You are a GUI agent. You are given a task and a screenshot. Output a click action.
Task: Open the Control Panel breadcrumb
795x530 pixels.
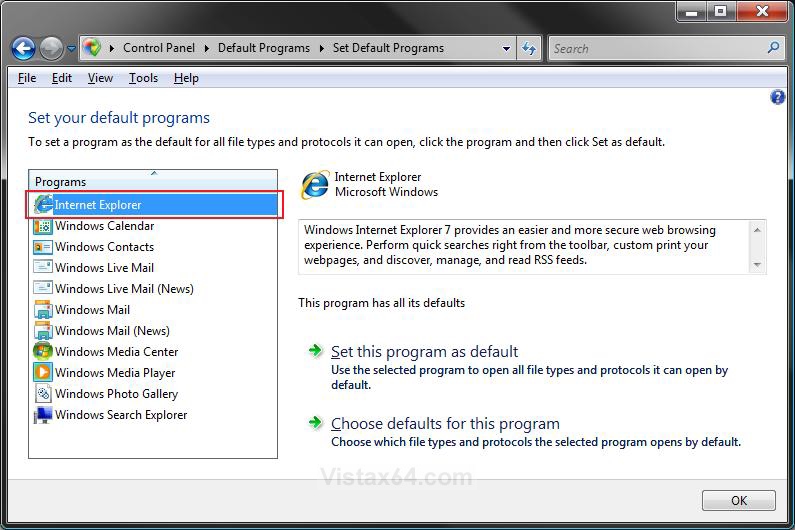pos(159,48)
